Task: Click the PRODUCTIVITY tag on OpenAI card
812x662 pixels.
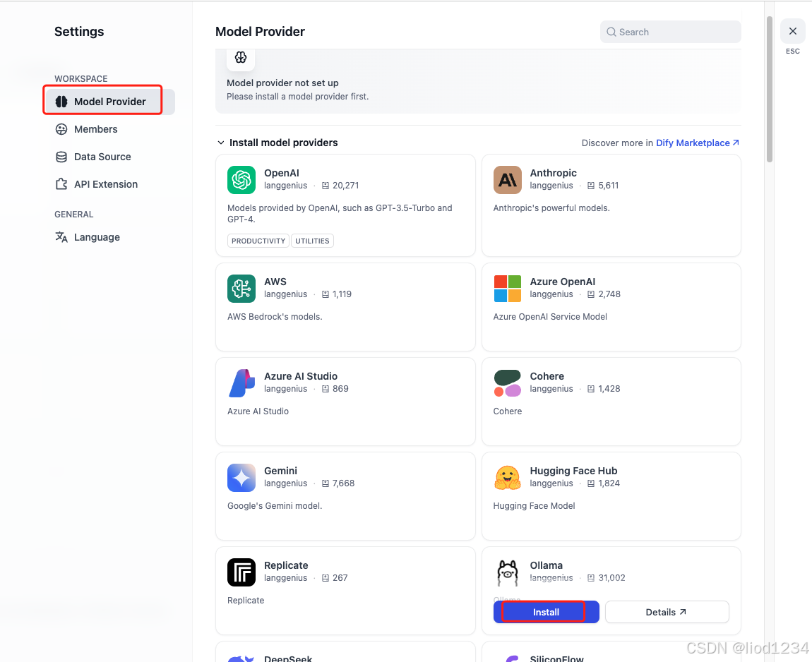Action: pos(258,241)
